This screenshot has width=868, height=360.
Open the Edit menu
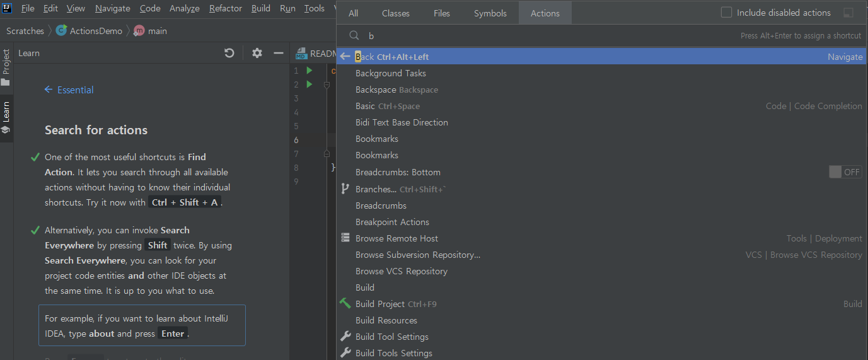click(x=50, y=8)
